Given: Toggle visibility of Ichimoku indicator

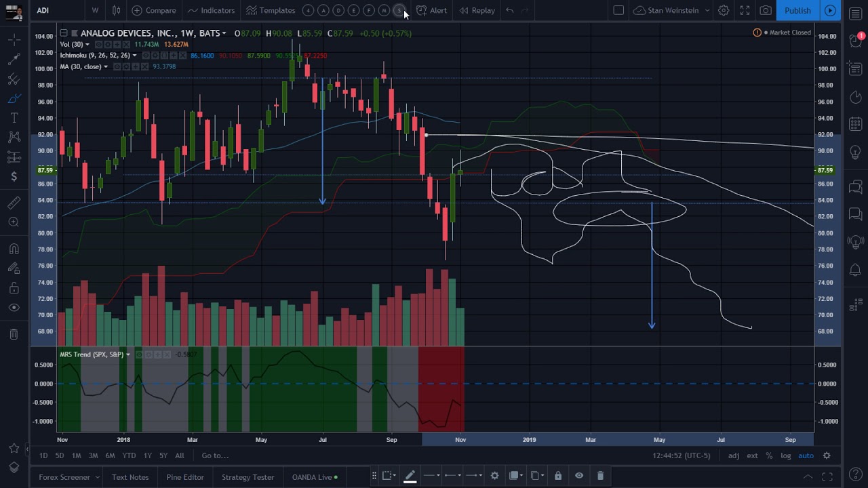Looking at the screenshot, I should (x=146, y=56).
